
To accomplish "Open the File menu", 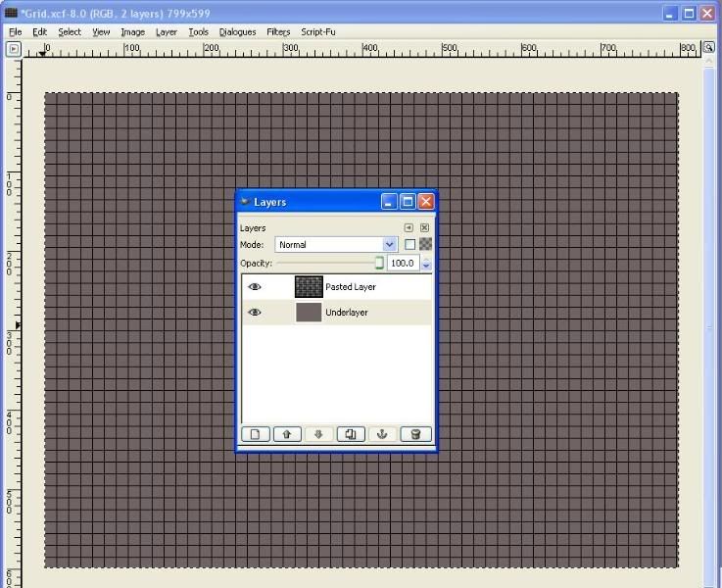I will (x=16, y=31).
